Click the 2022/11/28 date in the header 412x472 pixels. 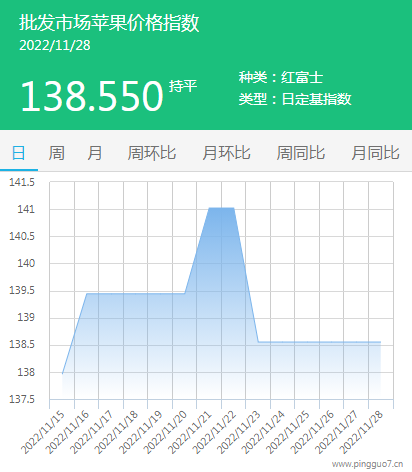(55, 45)
